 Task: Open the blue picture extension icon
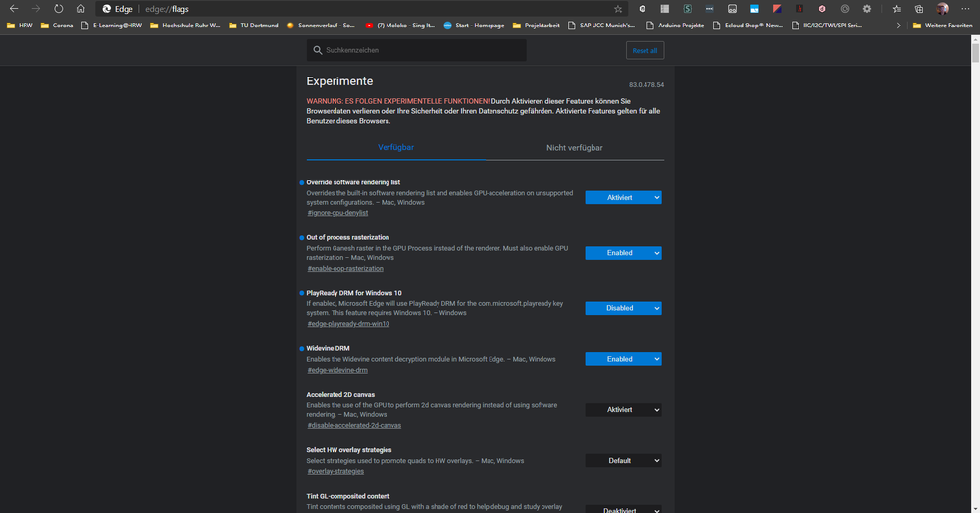tap(754, 9)
